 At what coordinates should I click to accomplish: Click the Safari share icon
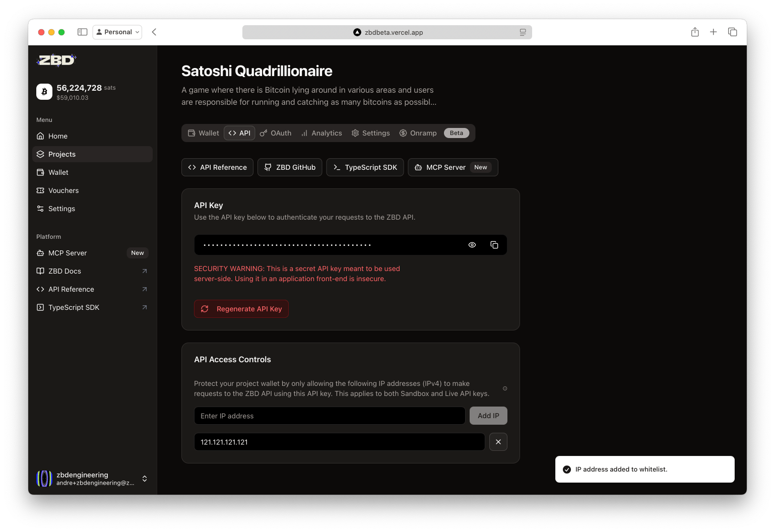coord(695,32)
